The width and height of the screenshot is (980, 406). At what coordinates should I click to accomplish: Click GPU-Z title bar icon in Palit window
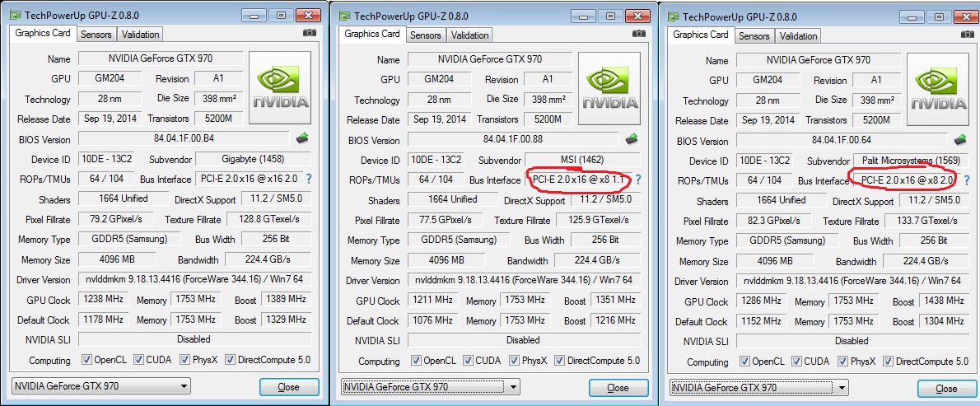pos(674,16)
